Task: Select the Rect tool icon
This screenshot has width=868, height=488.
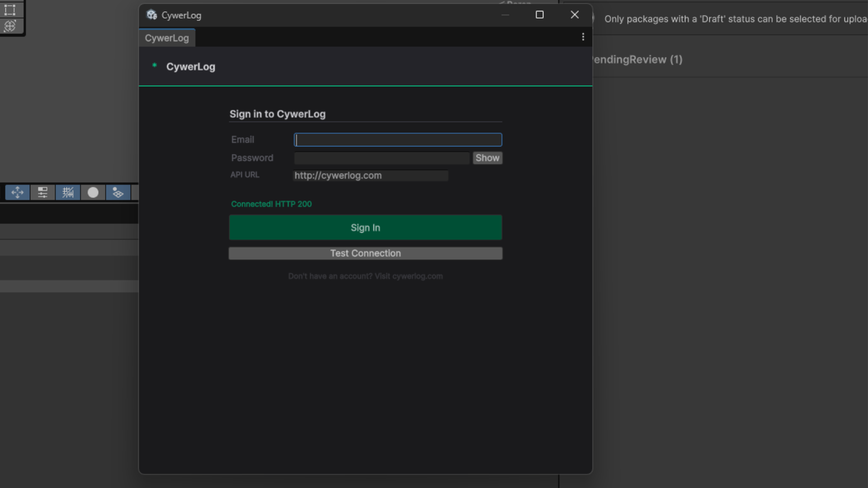Action: pos(10,9)
